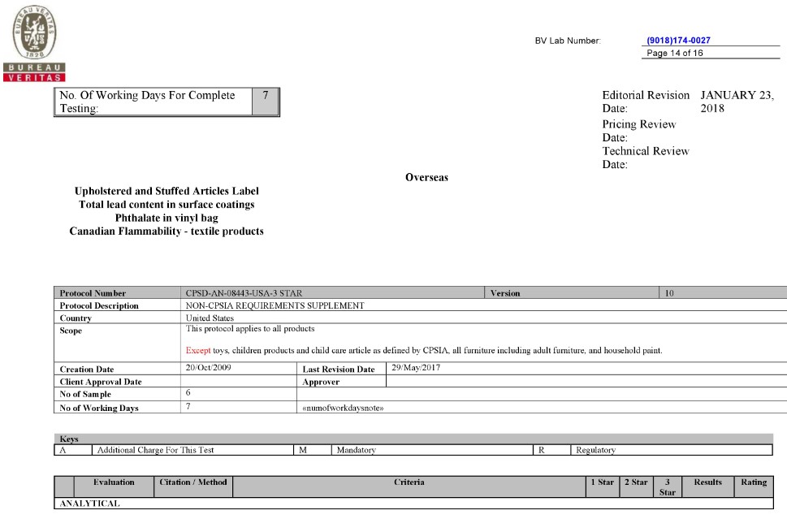Click the Mandatory key entry
The image size is (787, 532).
(x=356, y=450)
